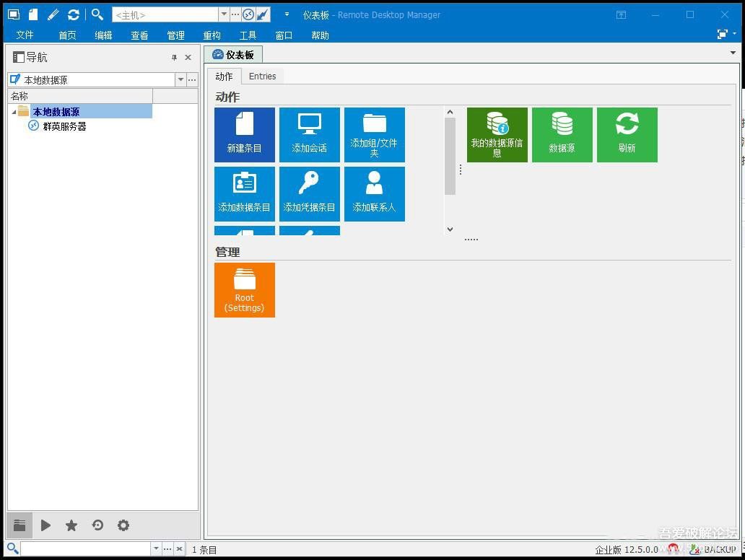Click the 添加联系人 contact tile
This screenshot has height=560, width=745.
pos(374,193)
